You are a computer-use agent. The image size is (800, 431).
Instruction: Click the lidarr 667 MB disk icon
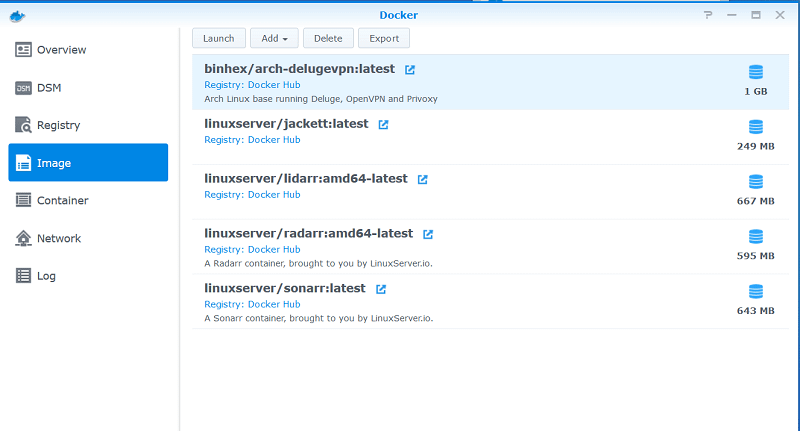coord(756,182)
